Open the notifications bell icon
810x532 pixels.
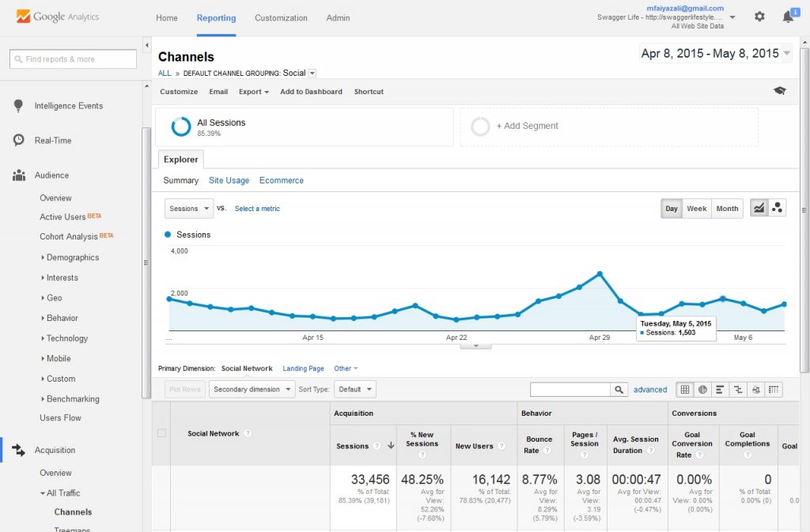789,17
